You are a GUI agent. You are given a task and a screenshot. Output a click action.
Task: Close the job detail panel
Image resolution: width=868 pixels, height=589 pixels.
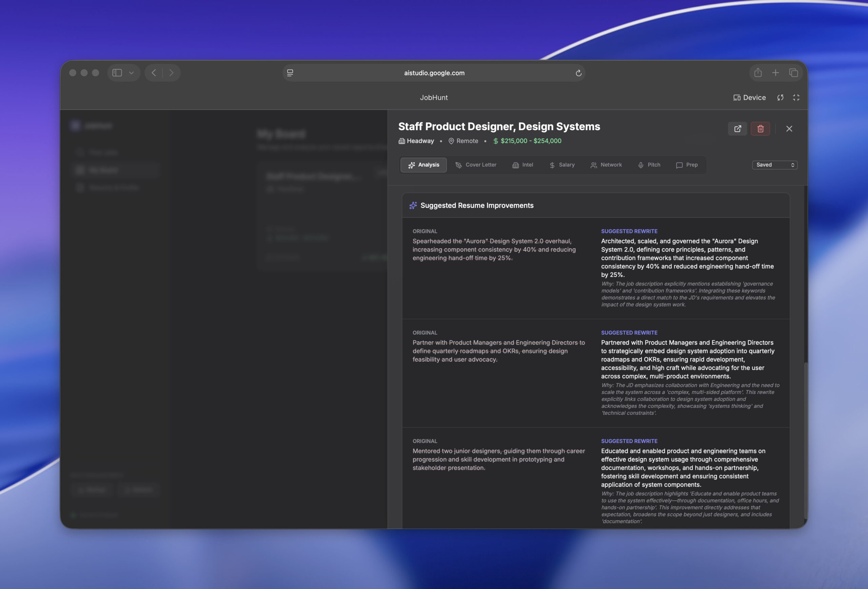(789, 129)
